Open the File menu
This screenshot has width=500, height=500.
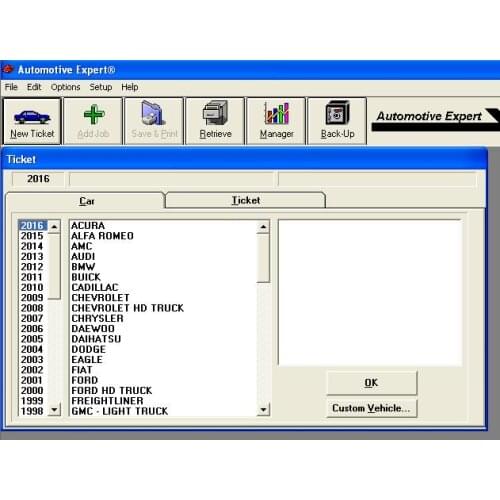coord(11,87)
